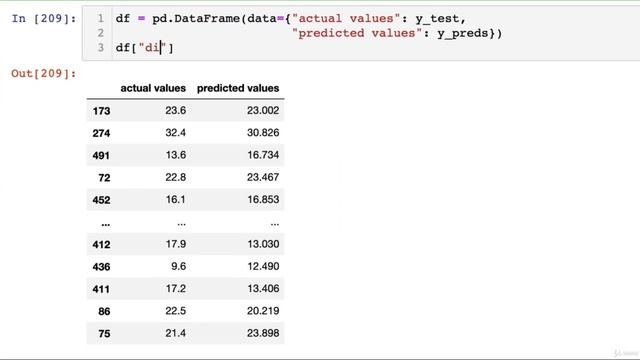
Task: Click y_preds variable in the code
Action: point(462,33)
